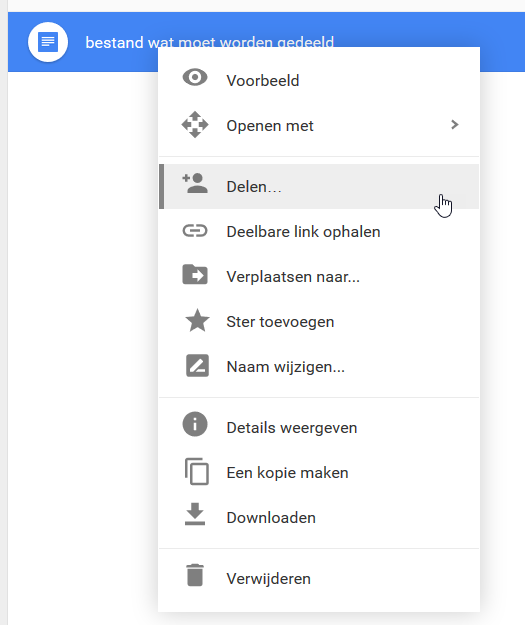The height and width of the screenshot is (625, 525).
Task: Click the star icon
Action: click(197, 320)
